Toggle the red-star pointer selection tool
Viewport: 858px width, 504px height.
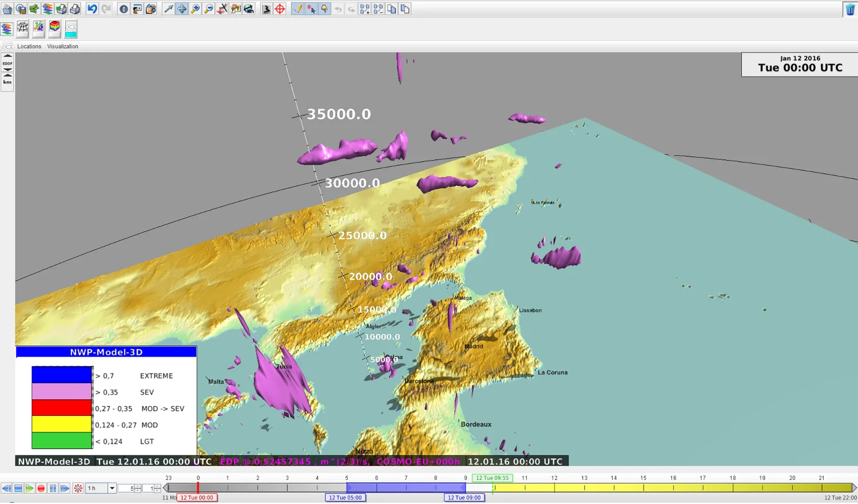(311, 9)
